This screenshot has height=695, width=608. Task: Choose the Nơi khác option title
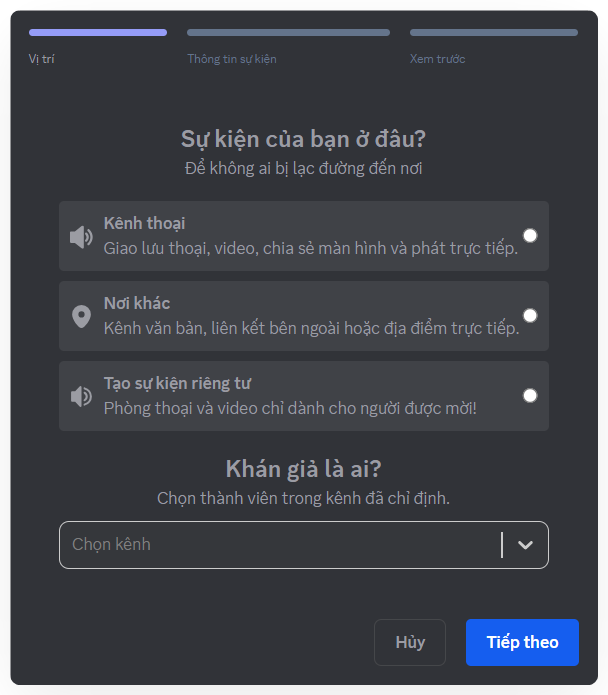(x=137, y=303)
